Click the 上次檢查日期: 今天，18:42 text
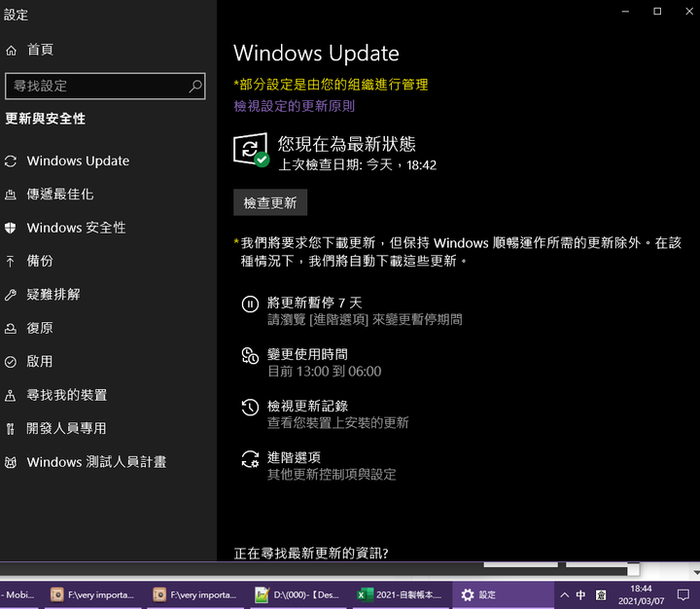This screenshot has height=609, width=700. coord(357,165)
